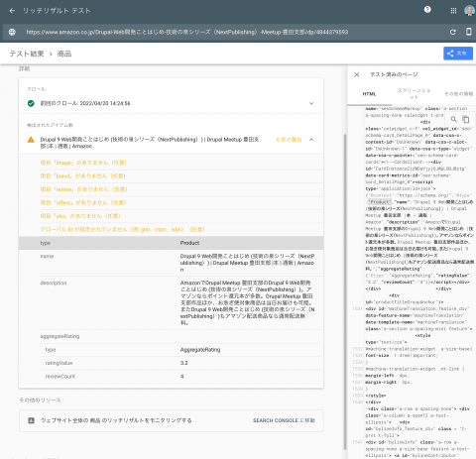Click the last crawl date text
The image size is (476, 459).
pos(85,103)
